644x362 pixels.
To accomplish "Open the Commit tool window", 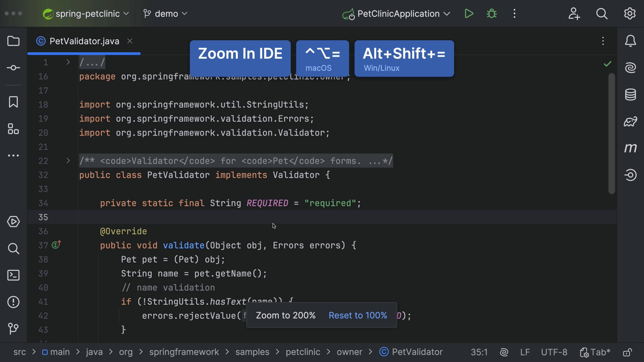I will click(13, 67).
